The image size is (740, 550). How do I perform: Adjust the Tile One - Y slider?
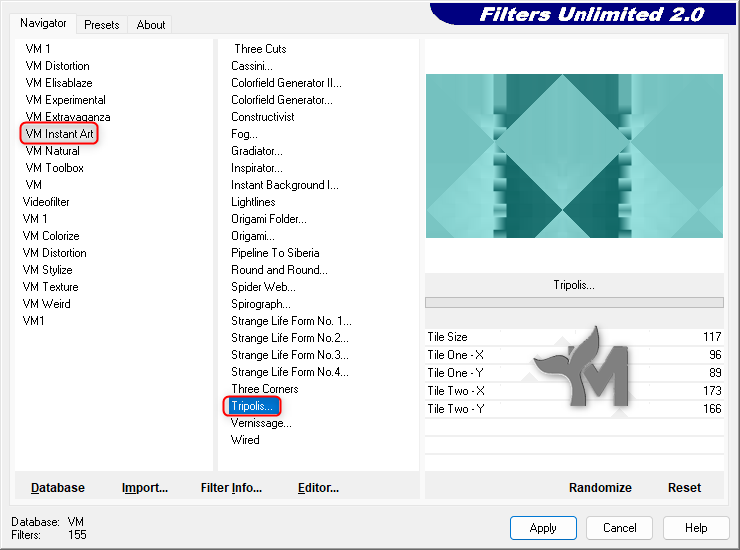coord(574,373)
